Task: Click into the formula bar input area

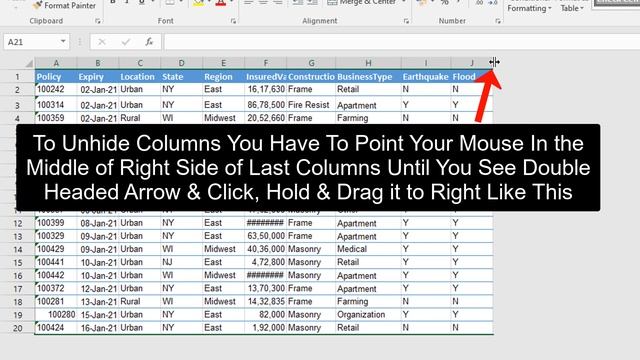Action: 402,42
